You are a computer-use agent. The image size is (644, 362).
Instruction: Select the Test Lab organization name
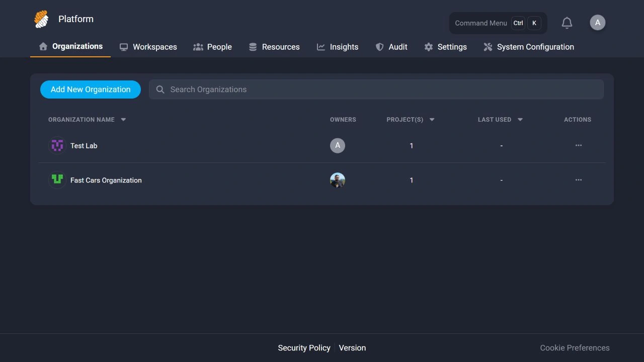coord(84,146)
